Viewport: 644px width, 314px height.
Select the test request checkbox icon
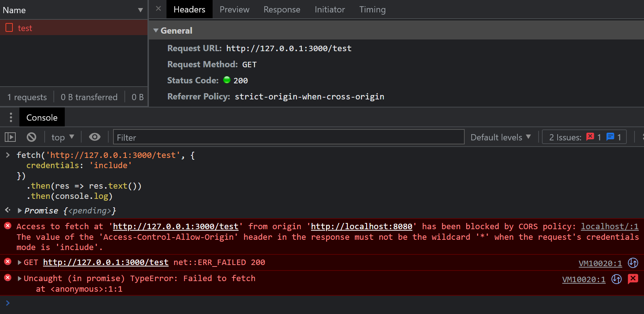[9, 28]
